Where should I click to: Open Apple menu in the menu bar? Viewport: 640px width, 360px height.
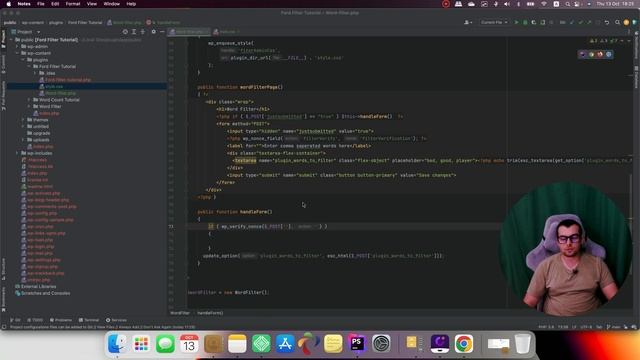[x=9, y=4]
